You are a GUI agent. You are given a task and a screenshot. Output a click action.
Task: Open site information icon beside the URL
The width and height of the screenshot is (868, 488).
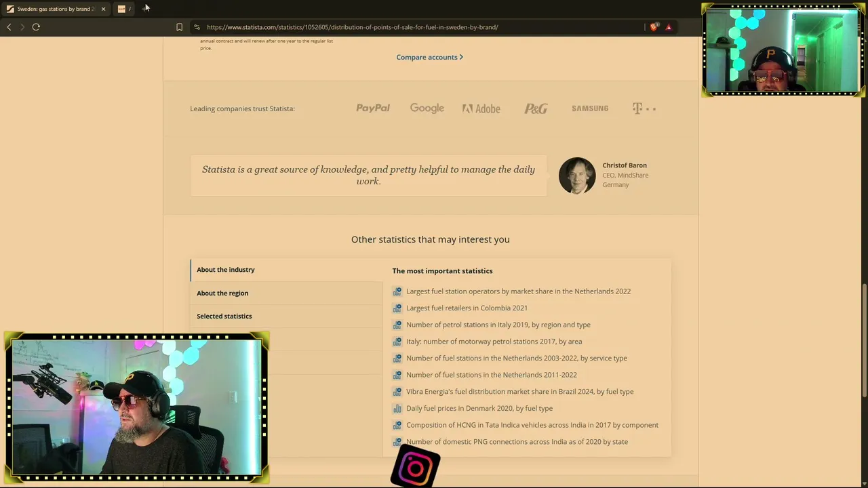(x=197, y=27)
